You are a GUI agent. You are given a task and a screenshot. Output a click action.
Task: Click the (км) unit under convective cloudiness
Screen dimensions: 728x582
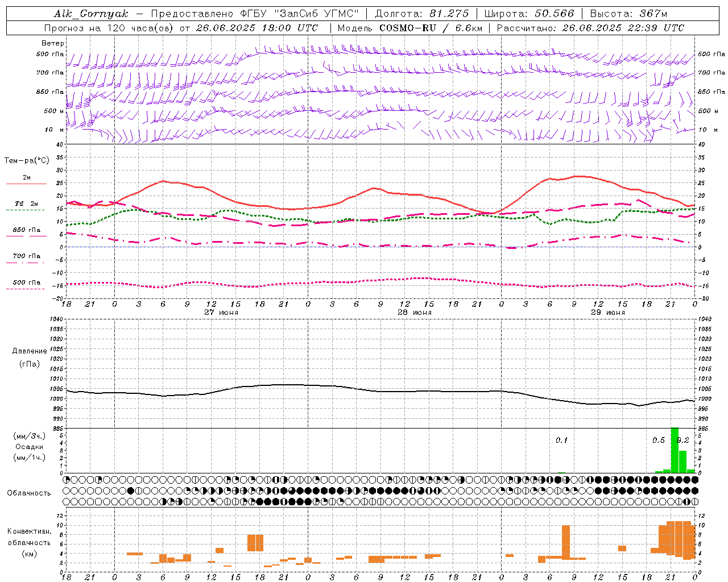coord(30,554)
